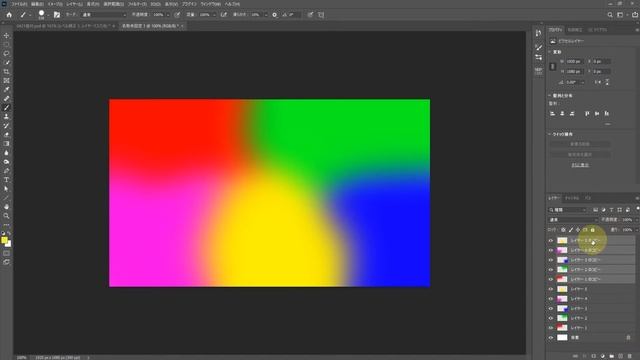
Task: Collapse the 変形 transform section
Action: [x=549, y=52]
